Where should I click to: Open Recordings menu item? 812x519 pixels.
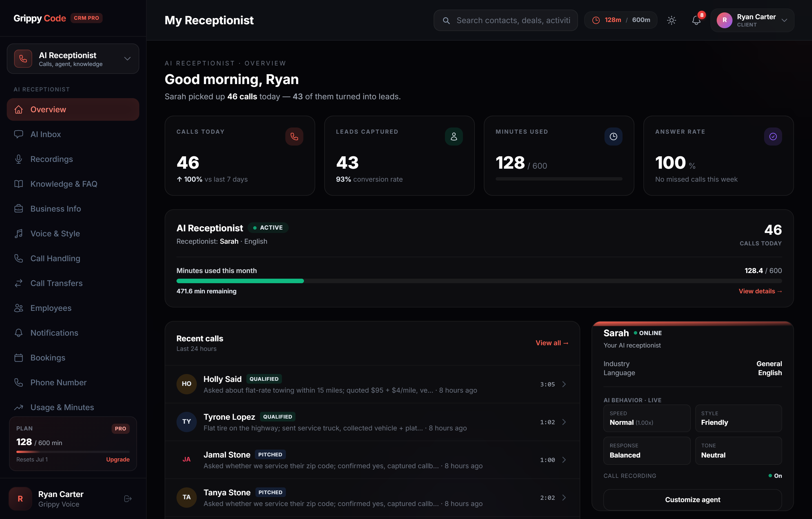point(73,159)
